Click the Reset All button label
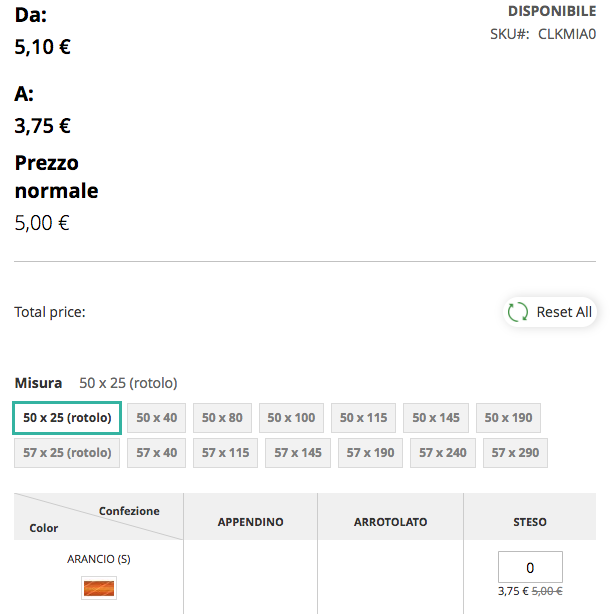Viewport: 610px width, 614px height. (x=564, y=312)
